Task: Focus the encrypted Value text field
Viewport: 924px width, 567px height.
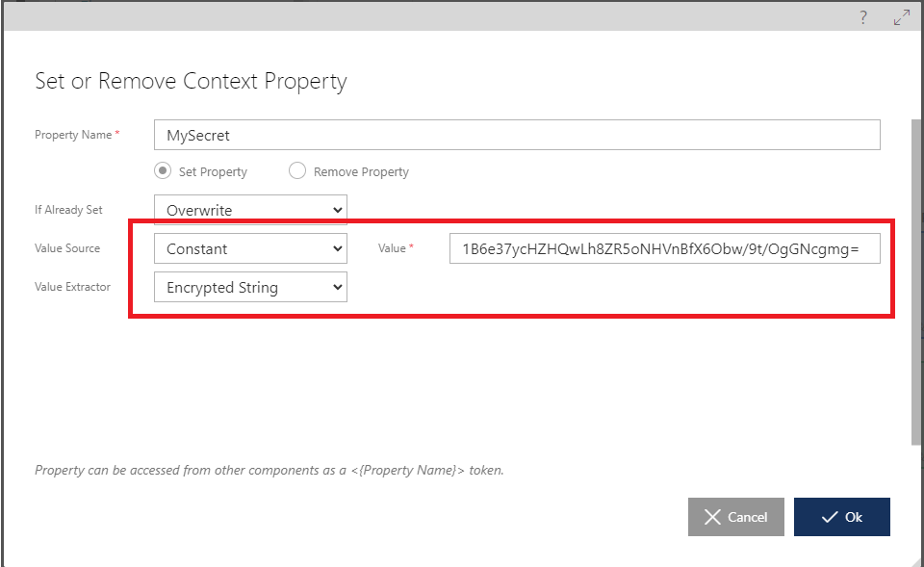Action: coord(665,248)
